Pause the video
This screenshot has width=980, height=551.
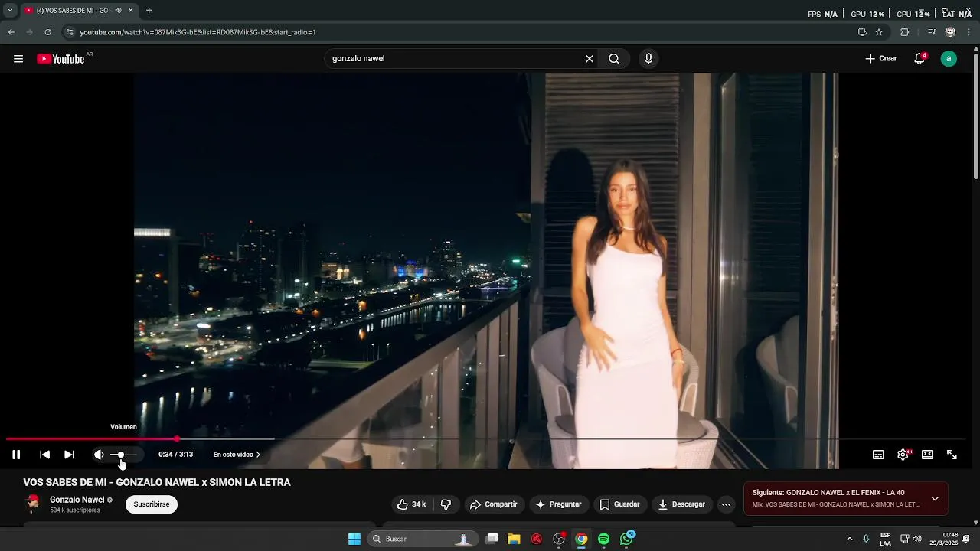(x=16, y=455)
